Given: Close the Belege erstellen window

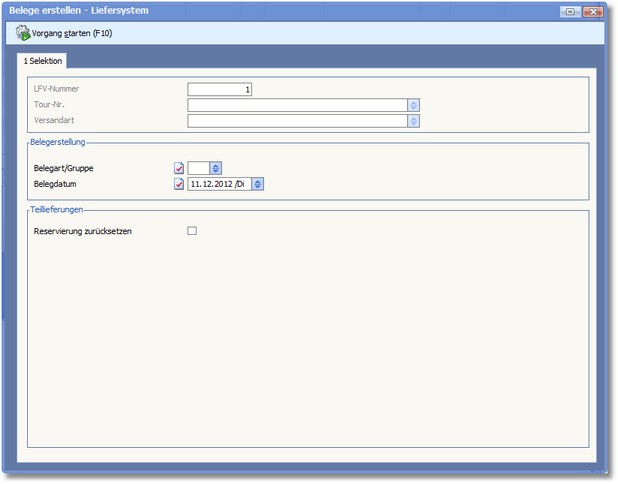Looking at the screenshot, I should 593,11.
